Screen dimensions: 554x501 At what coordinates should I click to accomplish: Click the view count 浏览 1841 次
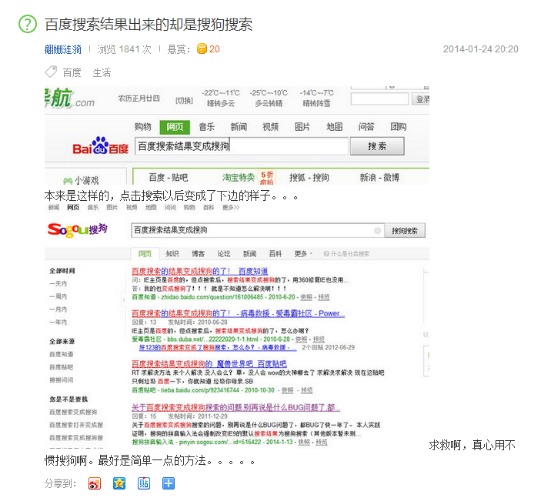(124, 49)
